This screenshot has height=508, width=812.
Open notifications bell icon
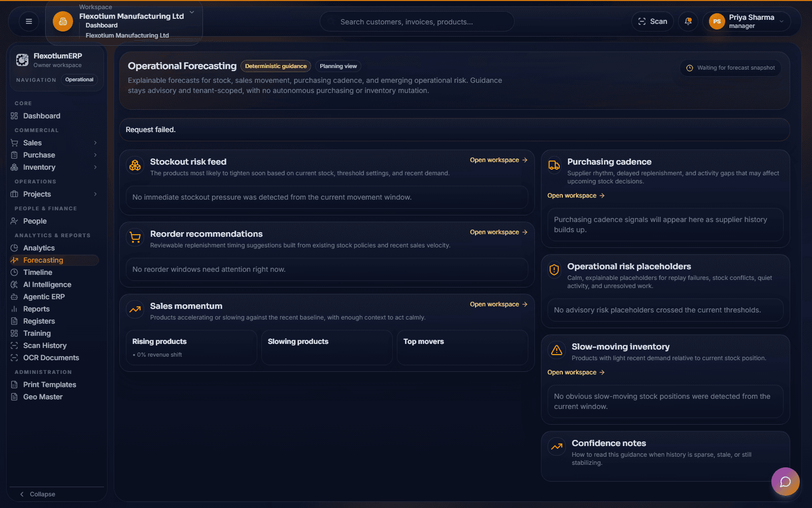[x=688, y=21]
